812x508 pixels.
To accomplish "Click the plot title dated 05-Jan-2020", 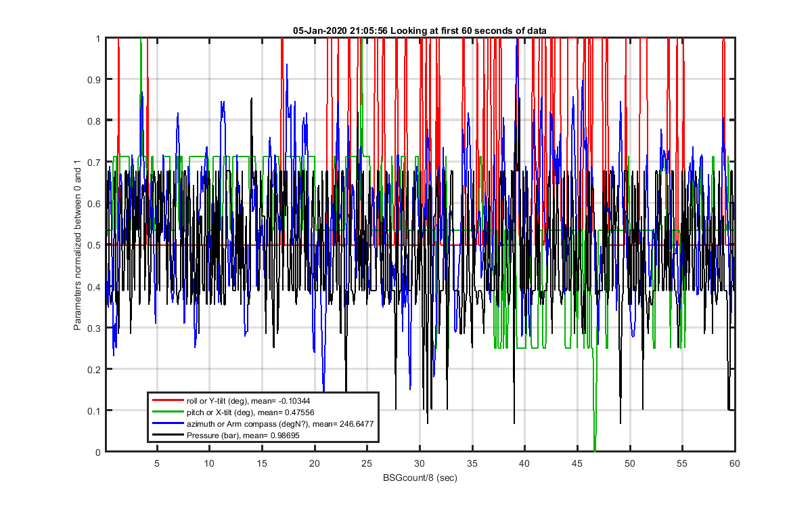I will point(420,30).
